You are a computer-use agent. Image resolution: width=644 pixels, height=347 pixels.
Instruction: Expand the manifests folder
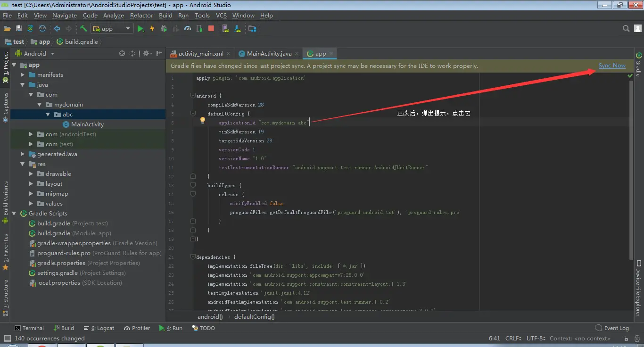pyautogui.click(x=22, y=75)
